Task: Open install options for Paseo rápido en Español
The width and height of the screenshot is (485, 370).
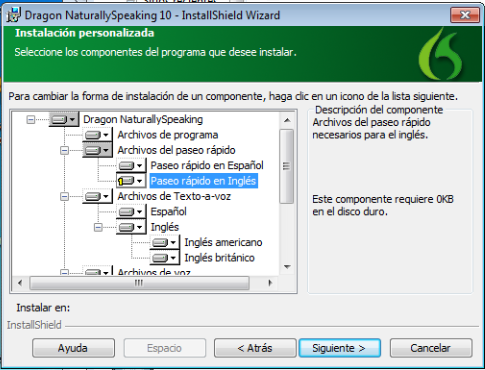Action: coord(131,166)
